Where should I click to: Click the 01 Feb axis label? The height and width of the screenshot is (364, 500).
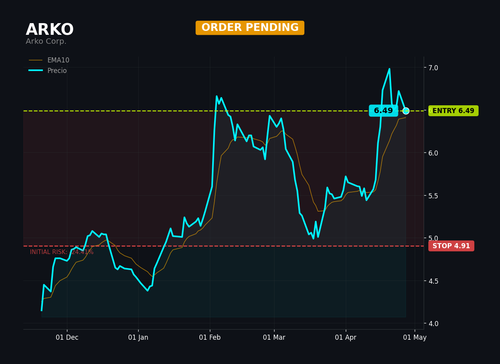click(x=210, y=337)
